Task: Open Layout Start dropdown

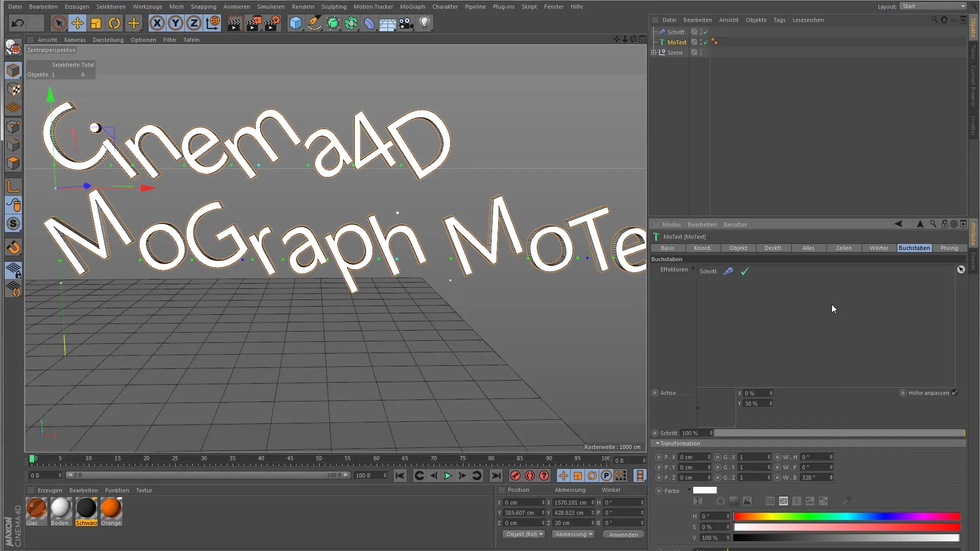Action: 933,6
